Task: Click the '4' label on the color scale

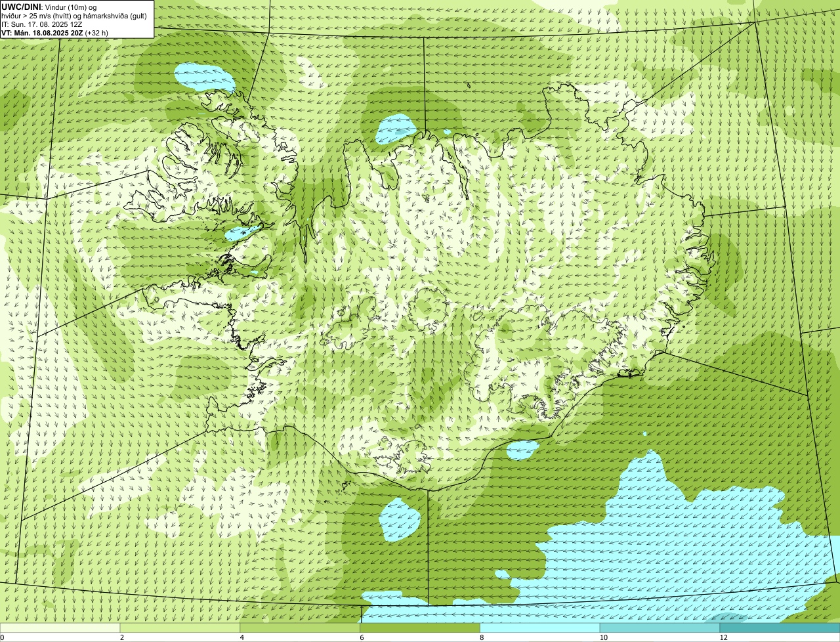Action: pos(242,637)
